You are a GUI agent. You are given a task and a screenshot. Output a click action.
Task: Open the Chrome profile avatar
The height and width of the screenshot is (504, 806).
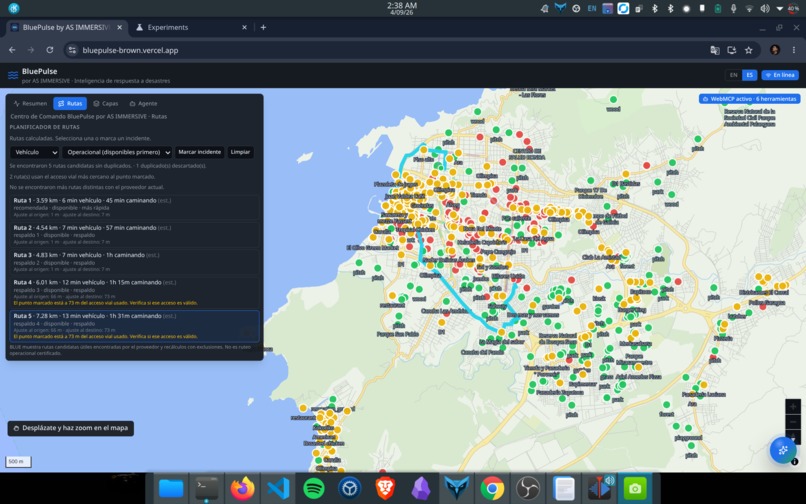(775, 50)
